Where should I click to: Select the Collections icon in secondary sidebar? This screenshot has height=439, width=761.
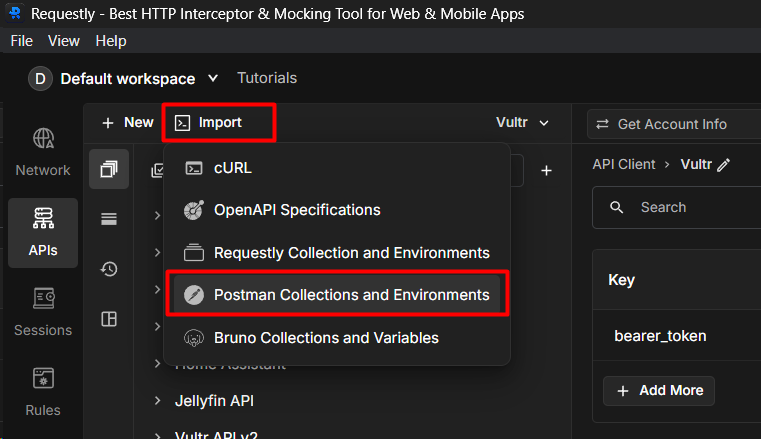108,170
